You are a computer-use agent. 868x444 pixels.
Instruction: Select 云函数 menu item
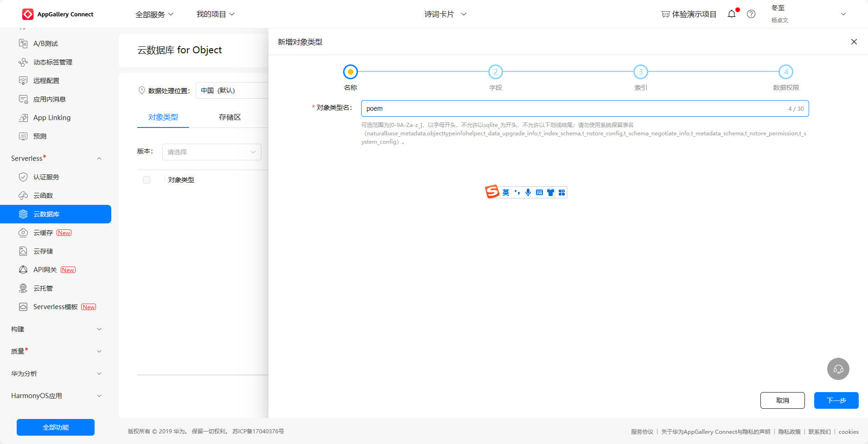point(56,196)
